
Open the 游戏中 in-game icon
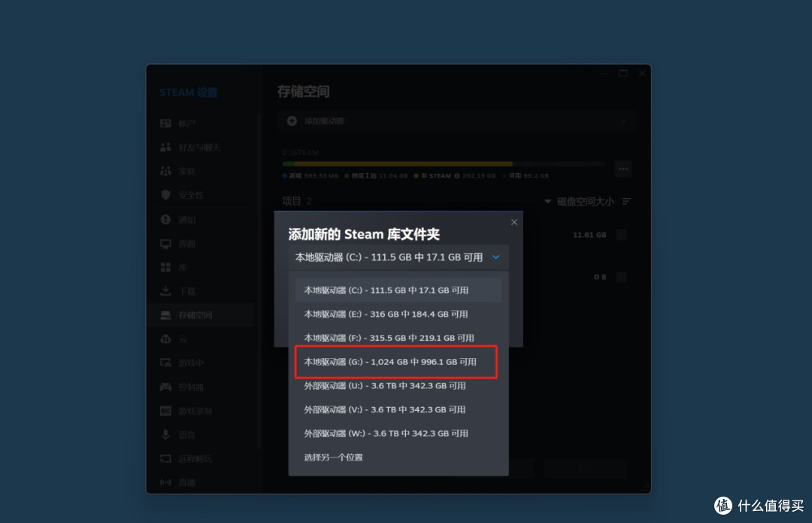[165, 363]
